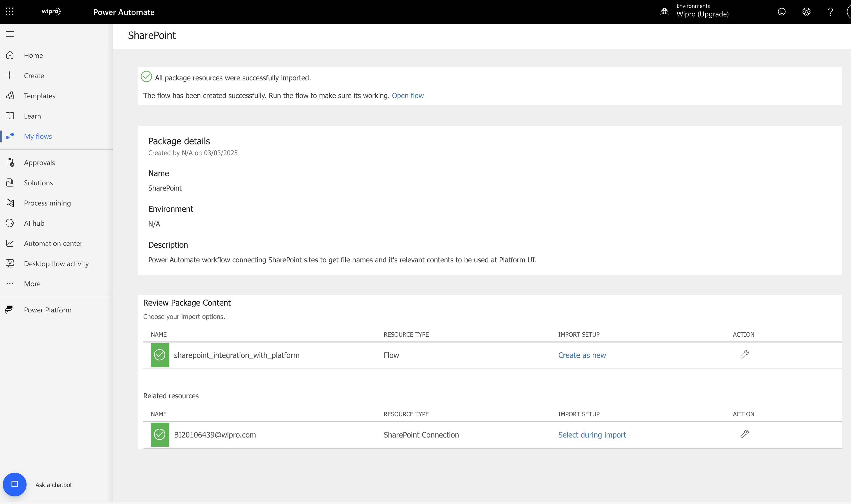
Task: Click the Learn book icon
Action: (x=10, y=116)
